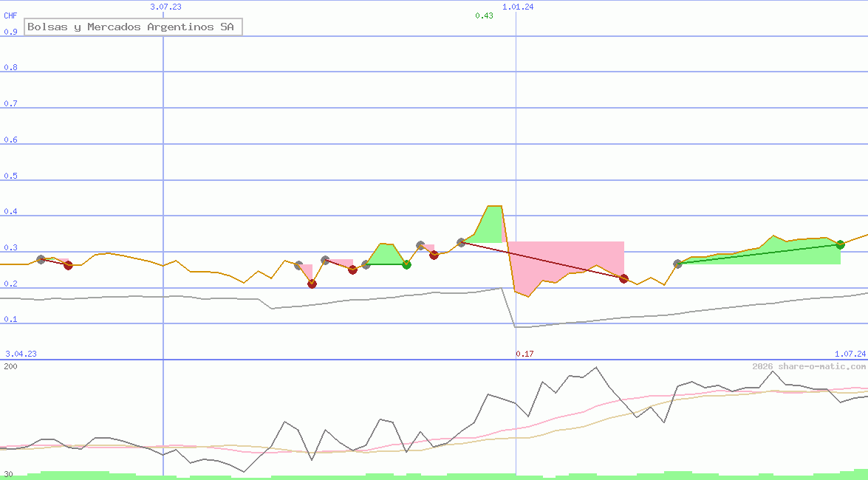Click the CHF currency label
Viewport: 868px width, 480px height.
(10, 15)
